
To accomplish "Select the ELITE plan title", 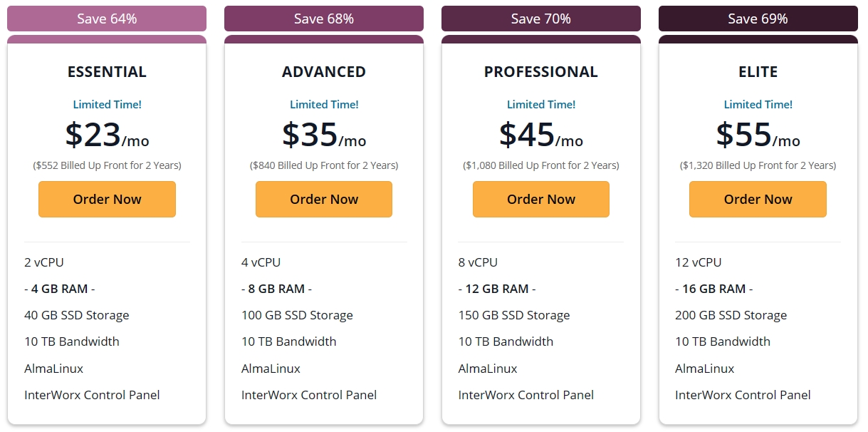I will (x=758, y=72).
